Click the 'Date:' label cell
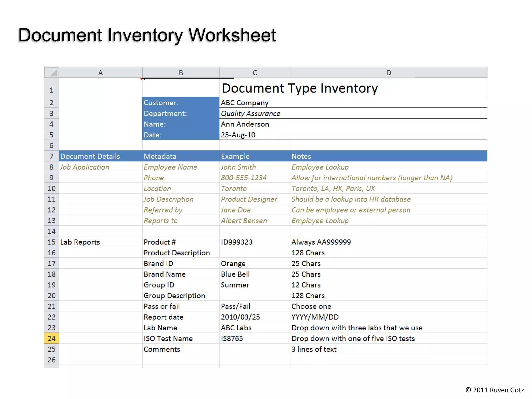 pos(181,135)
